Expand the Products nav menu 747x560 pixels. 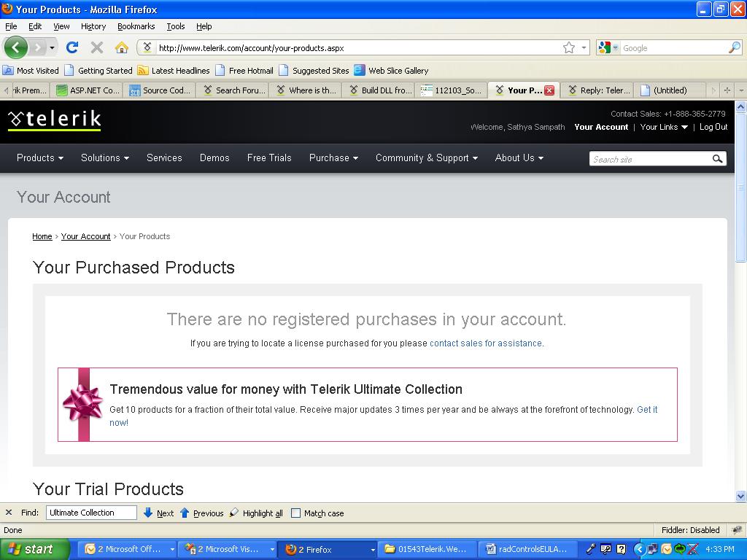click(40, 157)
